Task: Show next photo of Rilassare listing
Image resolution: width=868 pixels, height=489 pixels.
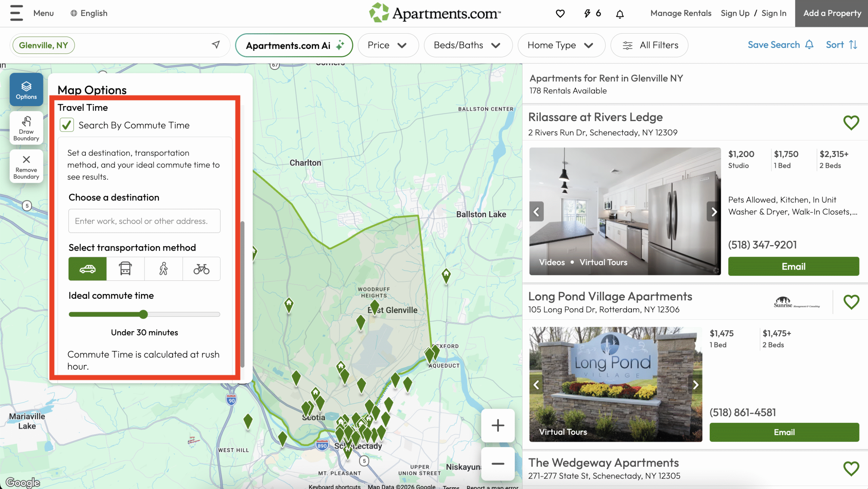Action: (714, 212)
